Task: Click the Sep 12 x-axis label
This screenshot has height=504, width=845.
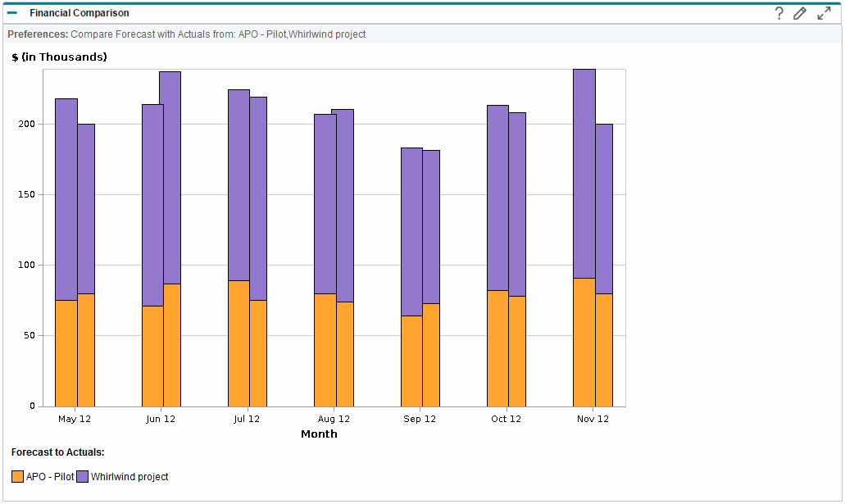Action: point(419,419)
